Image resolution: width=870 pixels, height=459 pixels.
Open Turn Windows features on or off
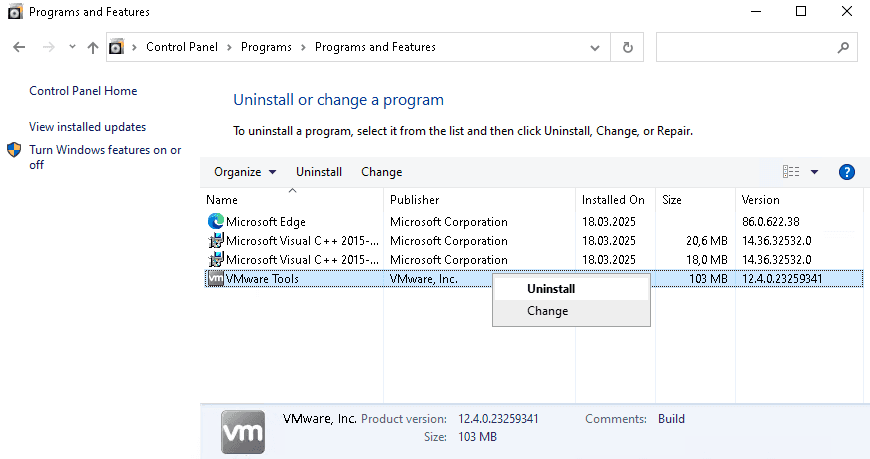point(105,157)
